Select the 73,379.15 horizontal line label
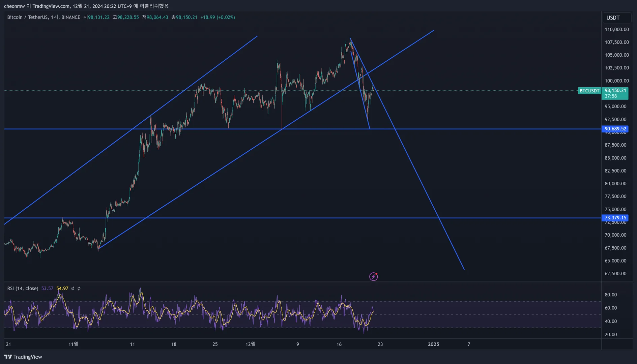This screenshot has height=364, width=637. [x=615, y=218]
